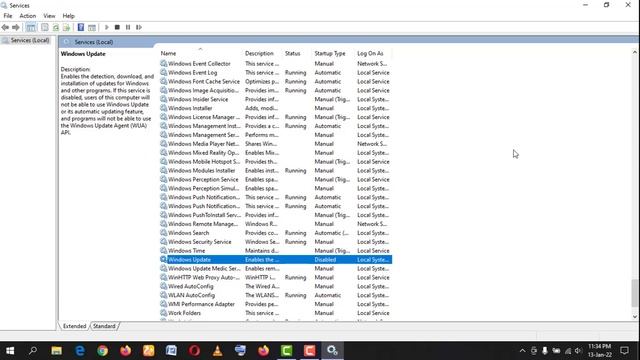Select the Windows Installer service
640x360 pixels.
pos(276,108)
